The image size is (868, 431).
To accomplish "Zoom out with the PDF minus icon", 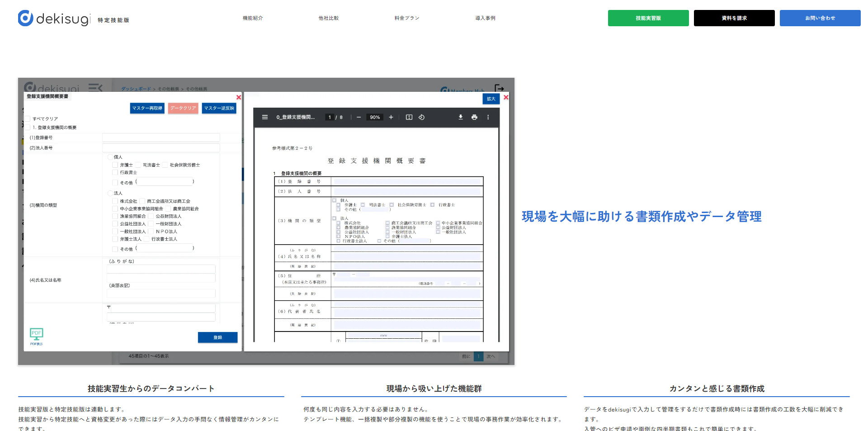I will [x=359, y=117].
